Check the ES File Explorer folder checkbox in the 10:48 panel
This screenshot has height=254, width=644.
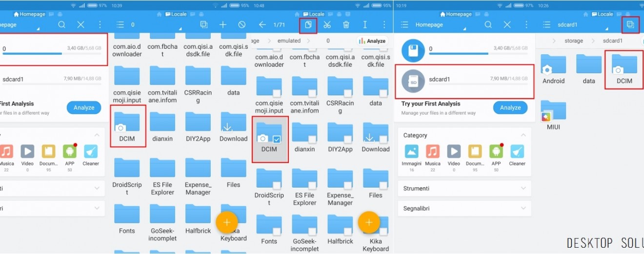(312, 185)
